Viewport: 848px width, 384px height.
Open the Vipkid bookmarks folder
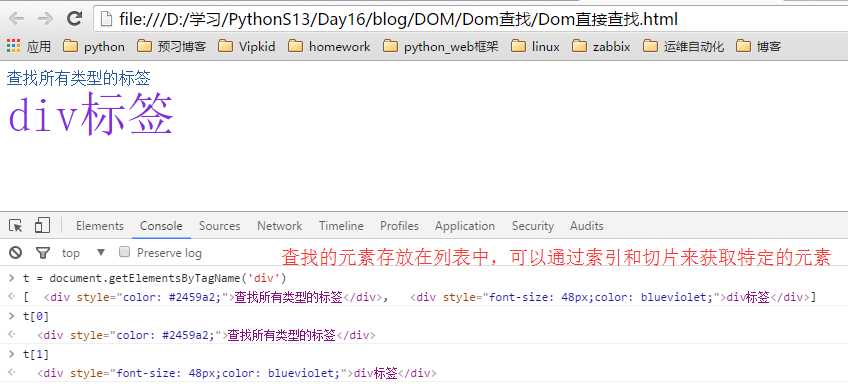pos(247,47)
